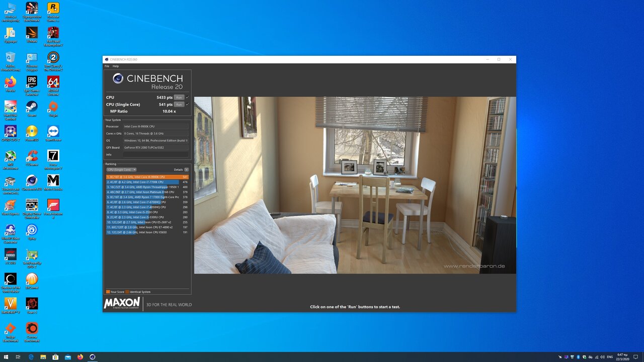Launch Tom Clancy's The Division 2
This screenshot has width=644, height=362.
click(x=53, y=61)
